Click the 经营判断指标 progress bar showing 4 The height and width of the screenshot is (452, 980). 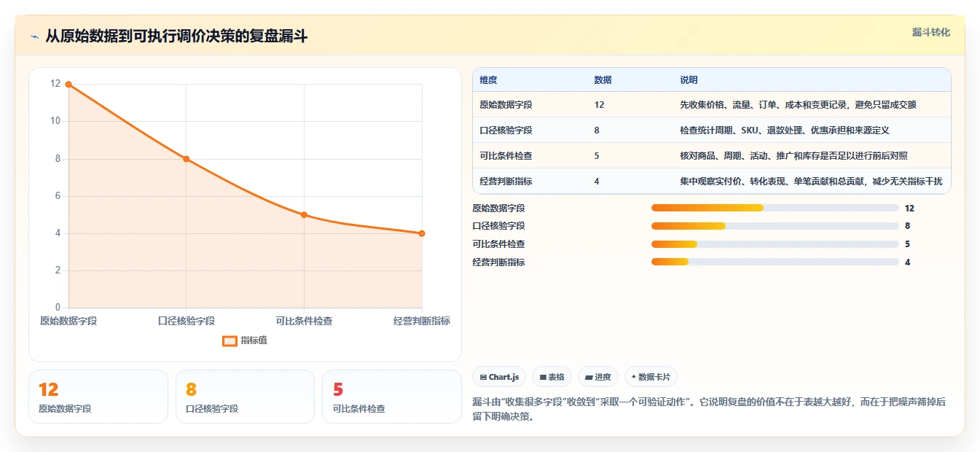click(x=775, y=262)
